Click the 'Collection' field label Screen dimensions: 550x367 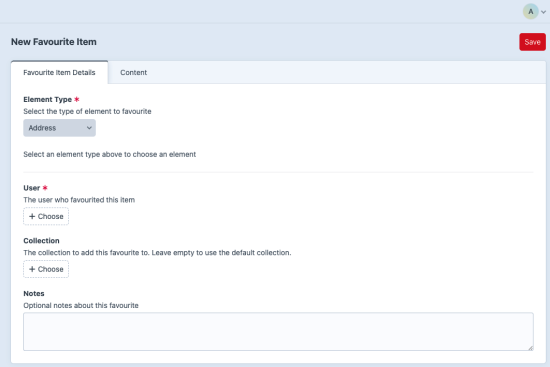point(41,241)
